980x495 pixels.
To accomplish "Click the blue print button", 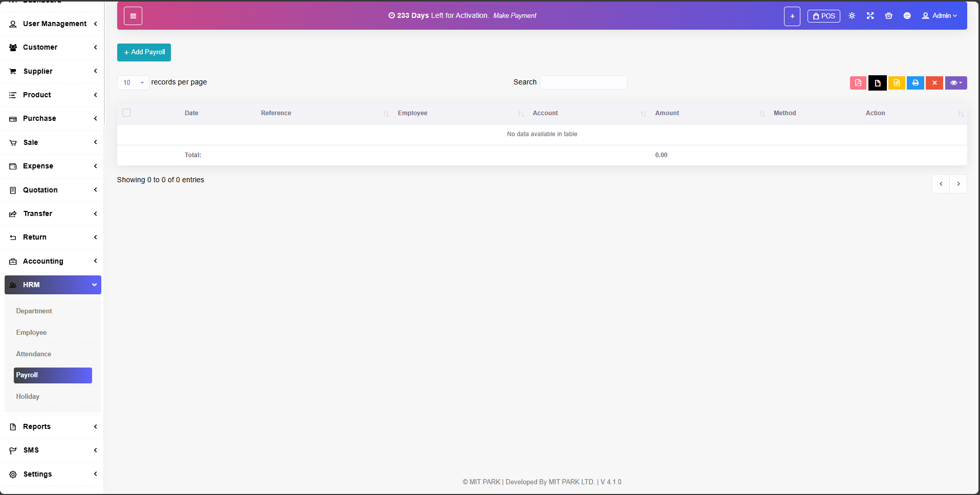I will 915,83.
